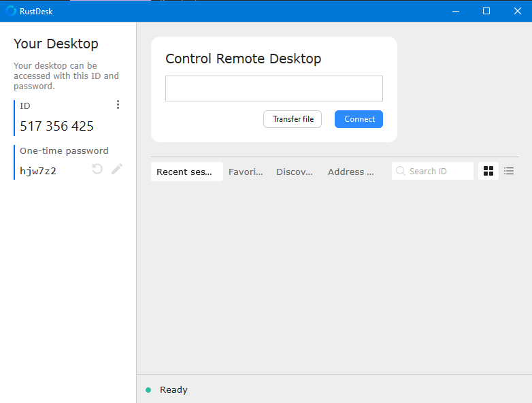Minimize the RustDesk window

pos(456,11)
